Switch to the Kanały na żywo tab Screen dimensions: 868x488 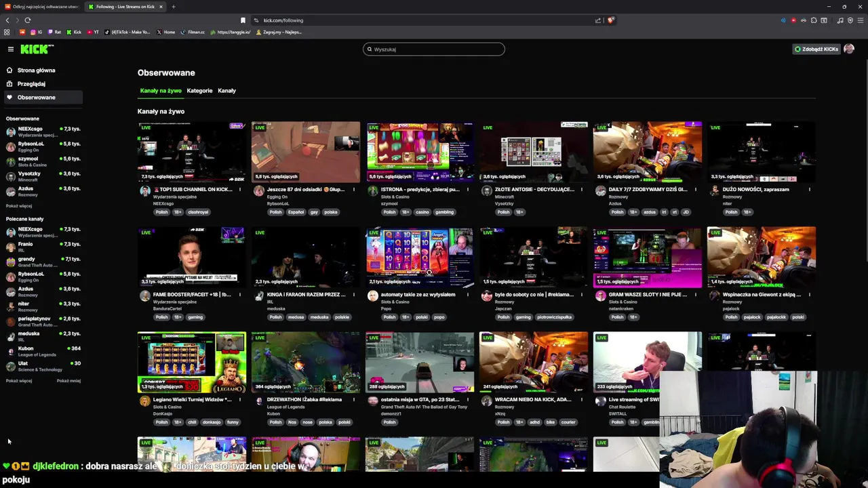161,90
